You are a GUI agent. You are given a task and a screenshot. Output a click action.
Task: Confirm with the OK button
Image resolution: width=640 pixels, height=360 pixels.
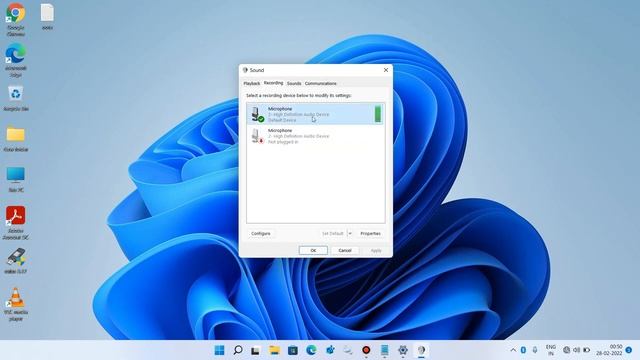pos(313,250)
